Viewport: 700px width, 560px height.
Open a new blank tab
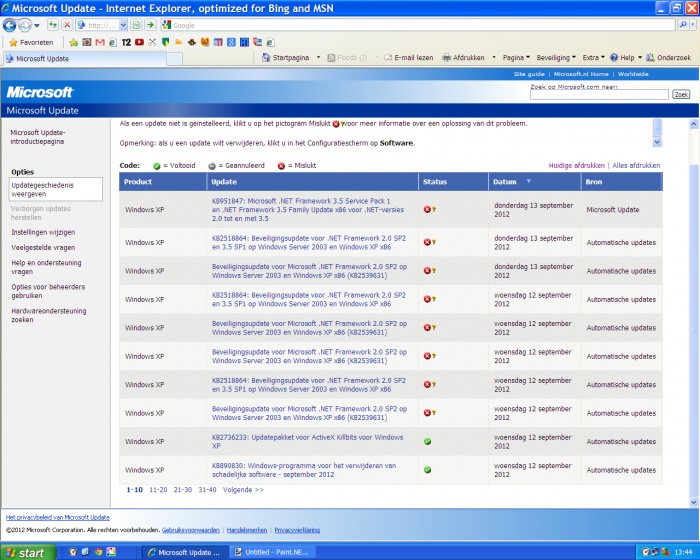175,59
